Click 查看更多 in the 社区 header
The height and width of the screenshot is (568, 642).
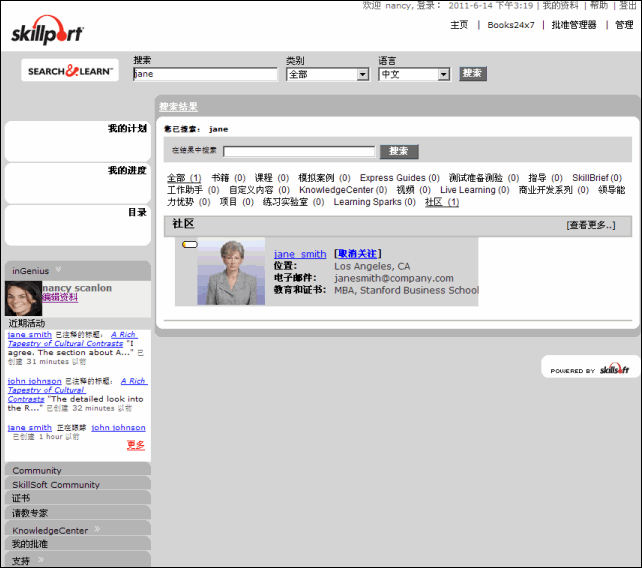tap(591, 225)
